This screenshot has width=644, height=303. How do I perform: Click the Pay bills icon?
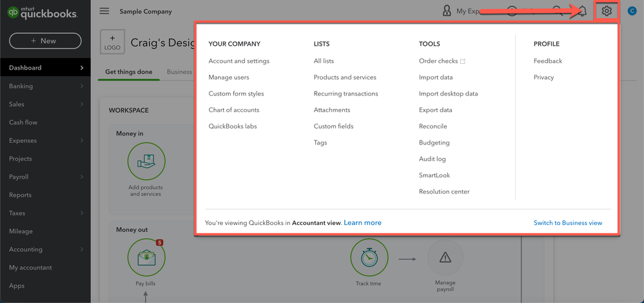point(146,257)
